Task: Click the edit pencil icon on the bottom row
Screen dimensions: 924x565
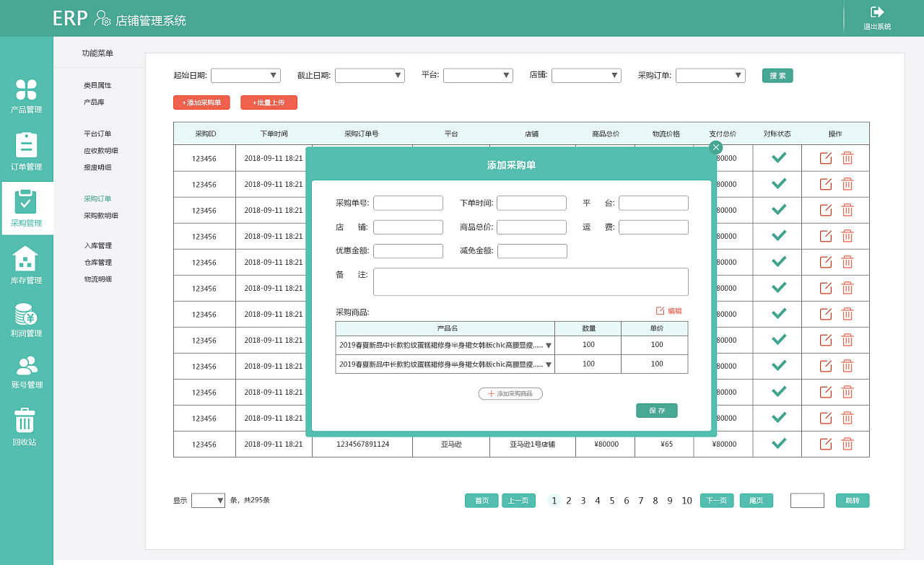Action: (x=825, y=444)
